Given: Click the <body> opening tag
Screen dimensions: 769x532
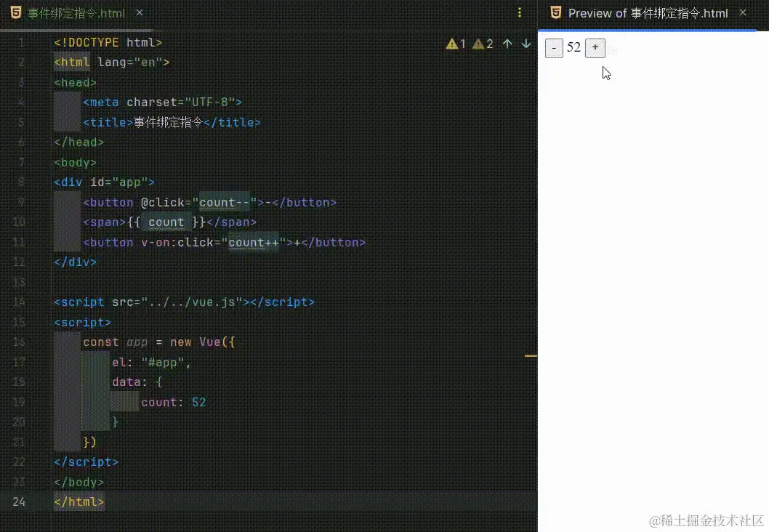Looking at the screenshot, I should [75, 162].
